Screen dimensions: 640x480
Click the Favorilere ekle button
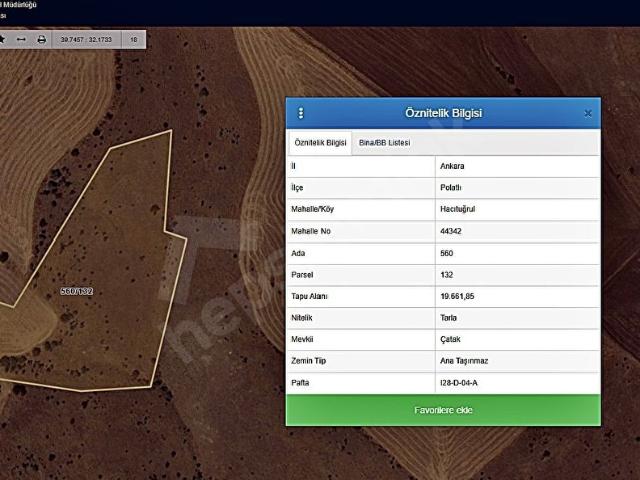tap(443, 410)
